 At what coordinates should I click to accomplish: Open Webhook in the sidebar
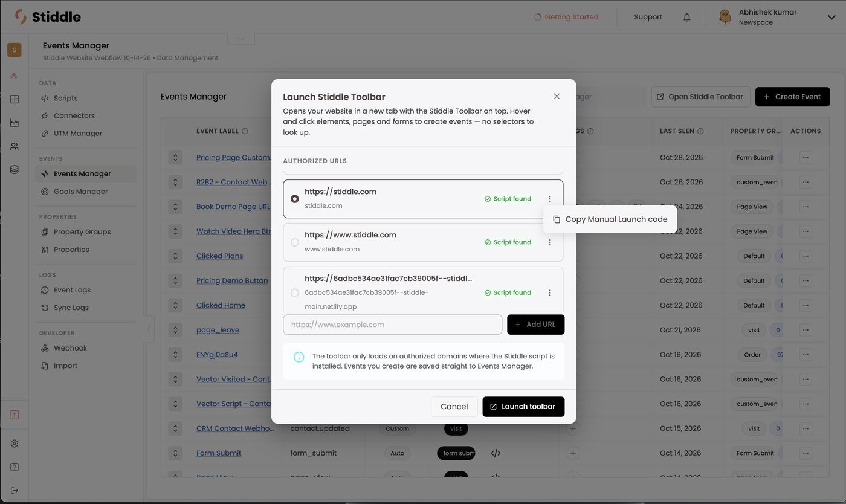(x=70, y=348)
